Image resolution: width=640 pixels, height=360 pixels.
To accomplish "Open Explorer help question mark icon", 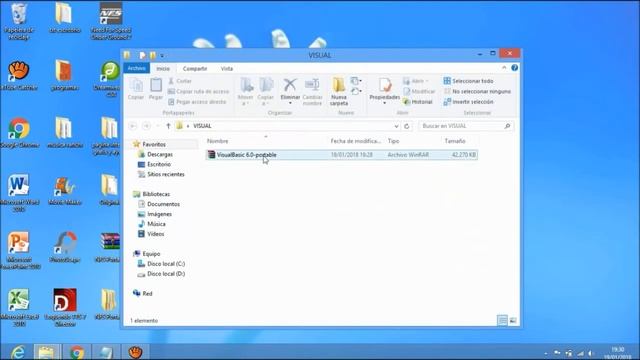I will click(514, 68).
